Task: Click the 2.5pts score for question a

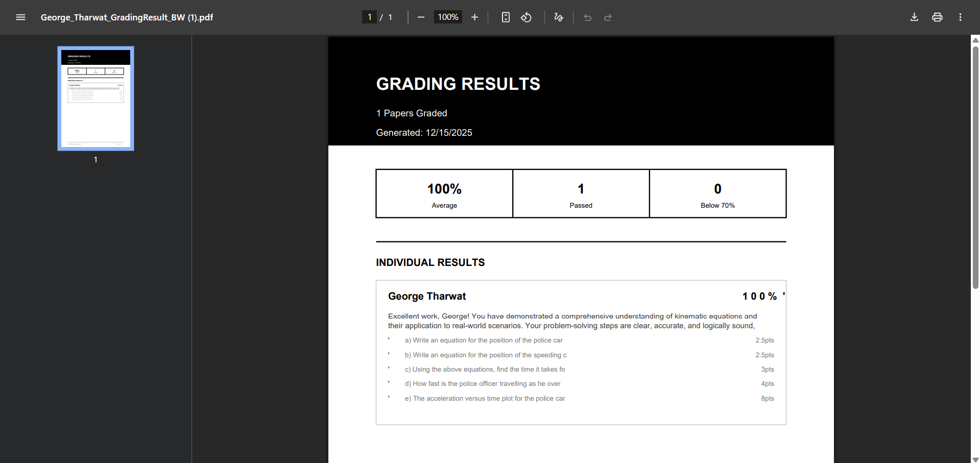Action: 764,340
